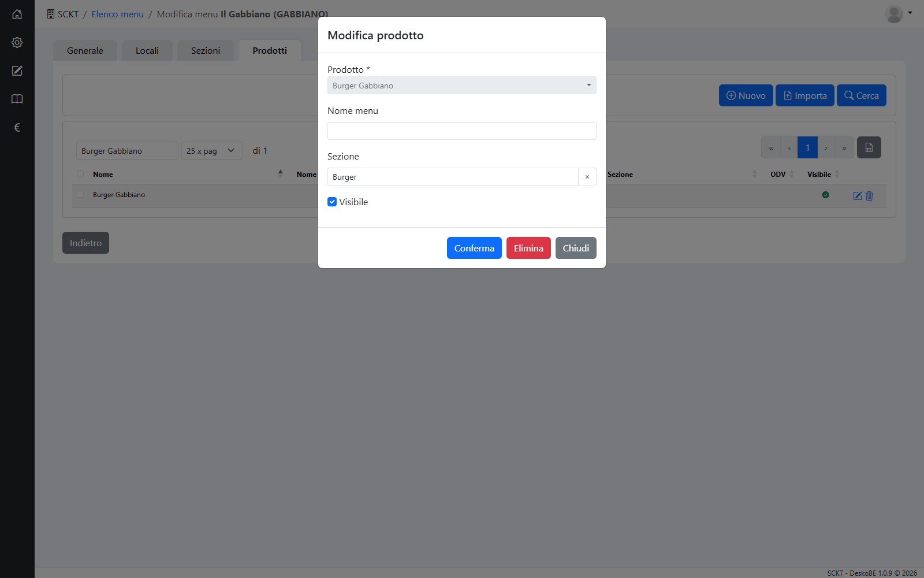Switch to the Locali tab

tap(147, 50)
